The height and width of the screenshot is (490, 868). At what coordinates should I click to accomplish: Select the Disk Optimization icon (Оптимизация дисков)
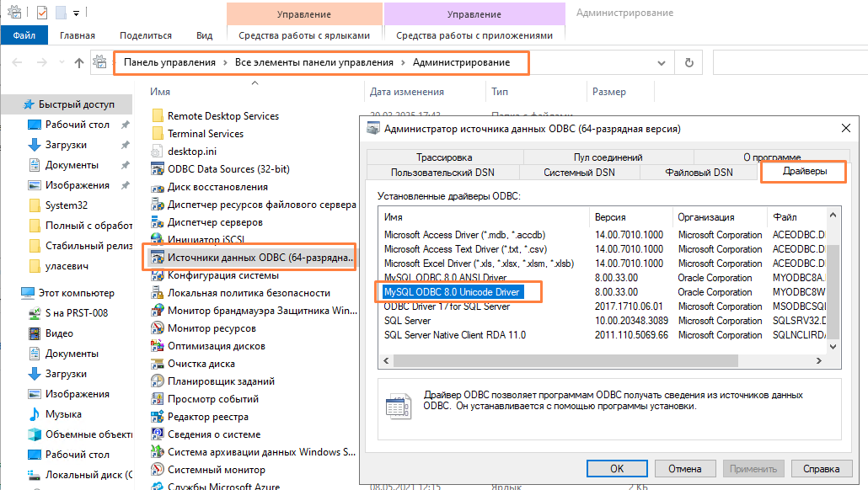coord(157,346)
